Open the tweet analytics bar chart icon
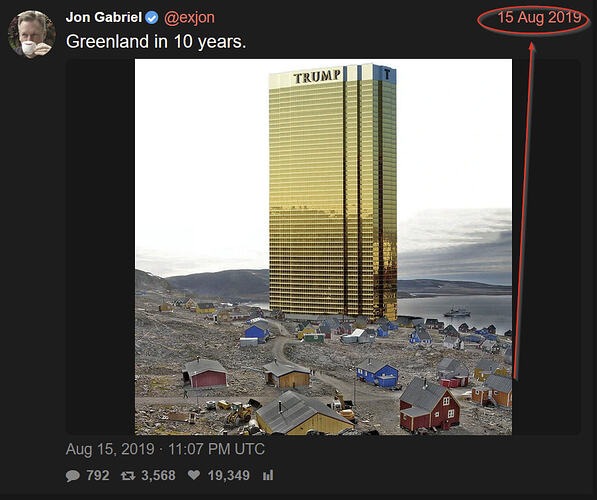Viewport: 597px width, 500px height. click(268, 475)
